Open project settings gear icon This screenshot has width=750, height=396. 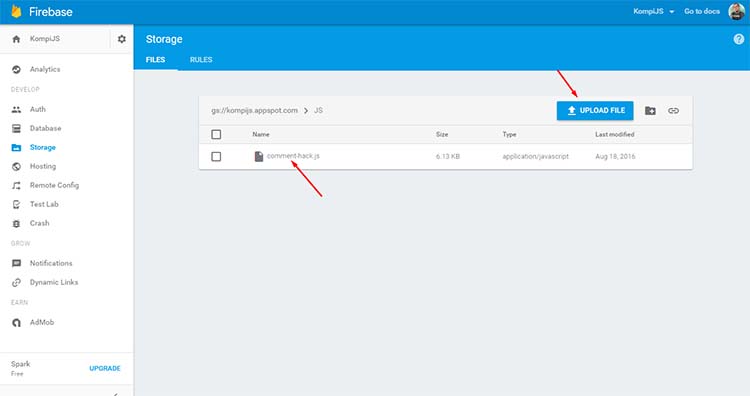[x=121, y=39]
